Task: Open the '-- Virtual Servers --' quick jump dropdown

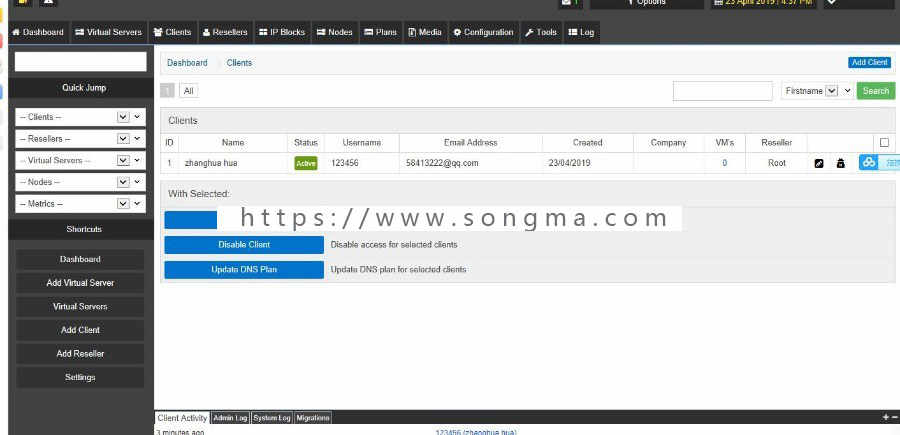Action: (80, 161)
